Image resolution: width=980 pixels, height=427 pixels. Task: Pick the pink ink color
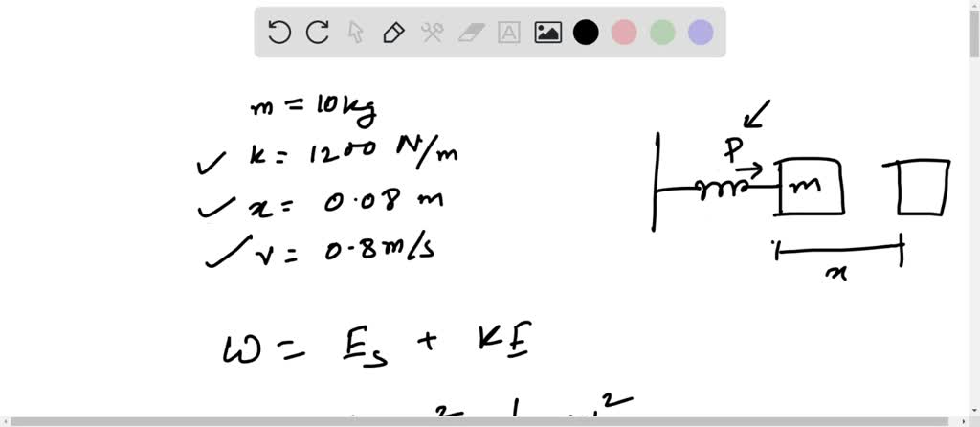[x=624, y=33]
